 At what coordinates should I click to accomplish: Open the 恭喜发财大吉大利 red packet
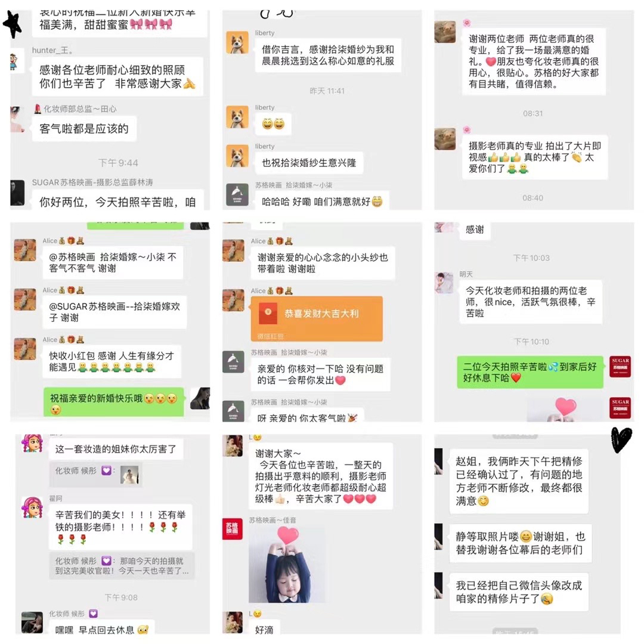pyautogui.click(x=317, y=318)
